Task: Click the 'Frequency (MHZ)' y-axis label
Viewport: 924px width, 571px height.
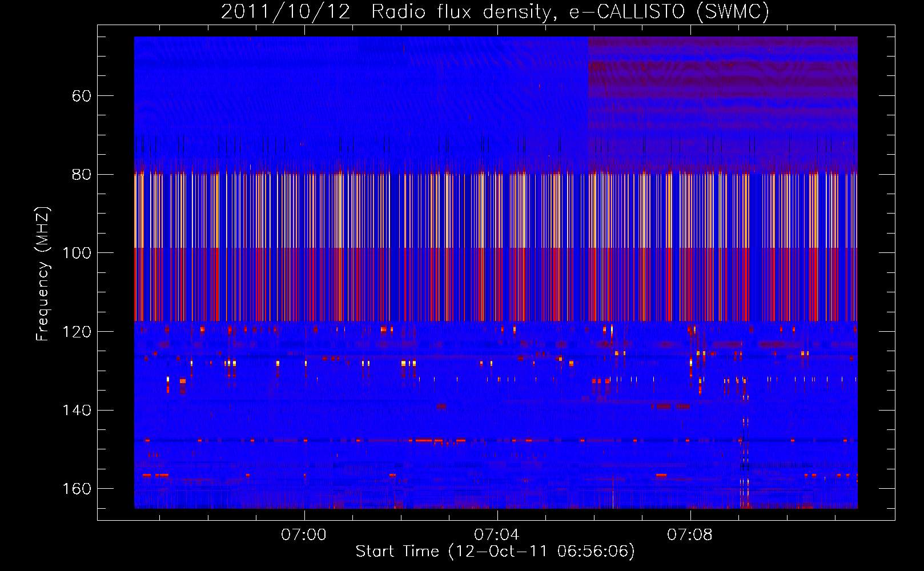Action: point(43,274)
